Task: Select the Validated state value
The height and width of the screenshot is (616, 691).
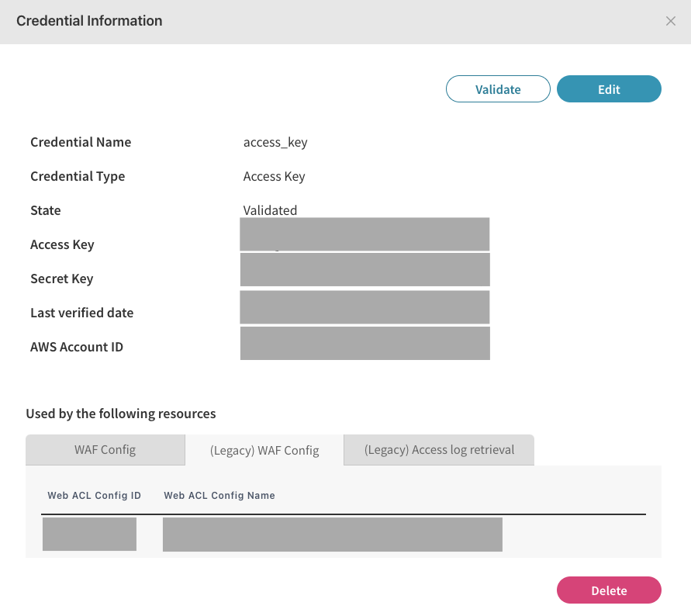Action: tap(270, 210)
